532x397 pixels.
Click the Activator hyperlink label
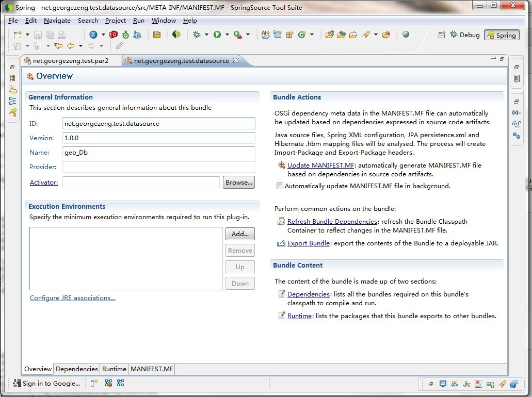point(44,183)
